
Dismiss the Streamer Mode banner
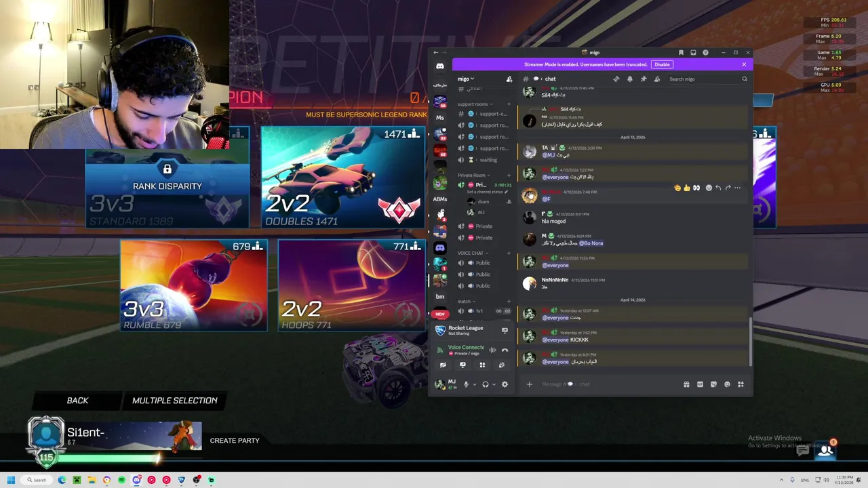coord(744,64)
